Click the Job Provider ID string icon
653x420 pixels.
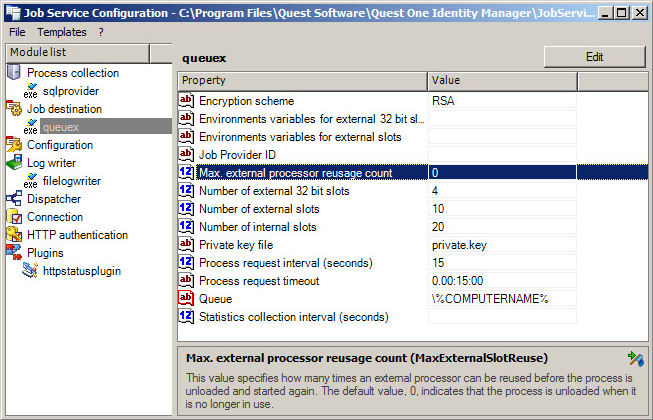tap(186, 154)
